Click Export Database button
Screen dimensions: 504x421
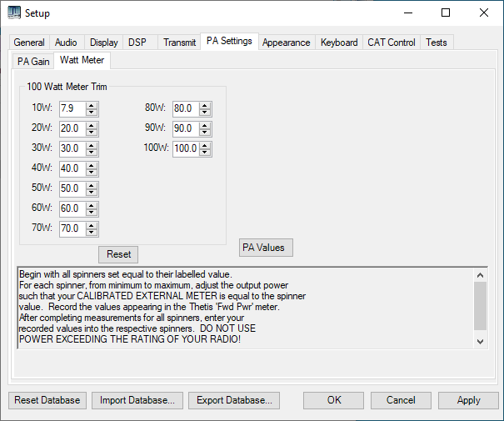(x=234, y=400)
